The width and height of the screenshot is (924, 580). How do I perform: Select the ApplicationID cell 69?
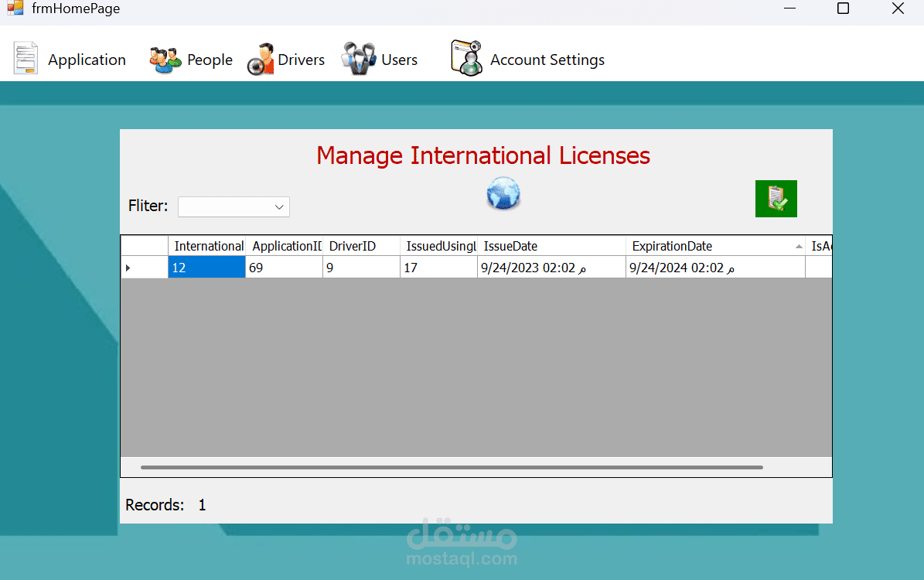coord(284,268)
